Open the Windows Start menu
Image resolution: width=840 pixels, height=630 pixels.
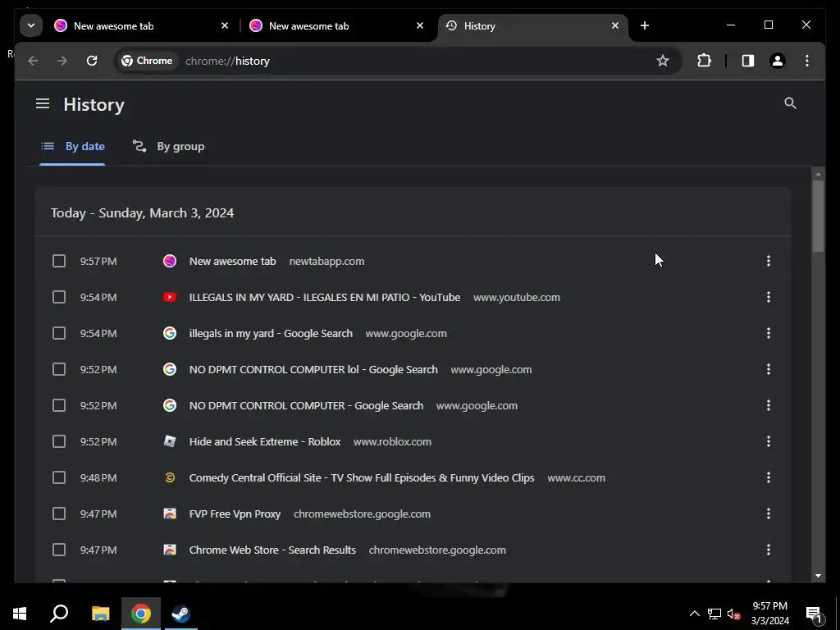click(x=20, y=614)
